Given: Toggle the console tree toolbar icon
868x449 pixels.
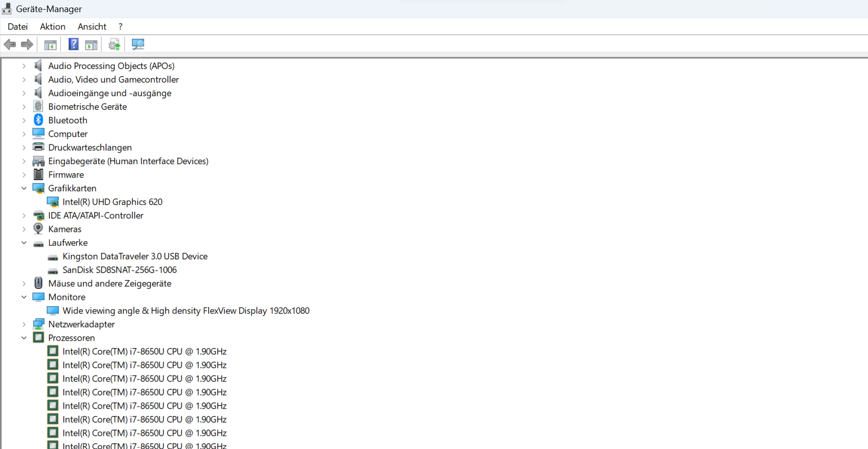Looking at the screenshot, I should click(50, 44).
